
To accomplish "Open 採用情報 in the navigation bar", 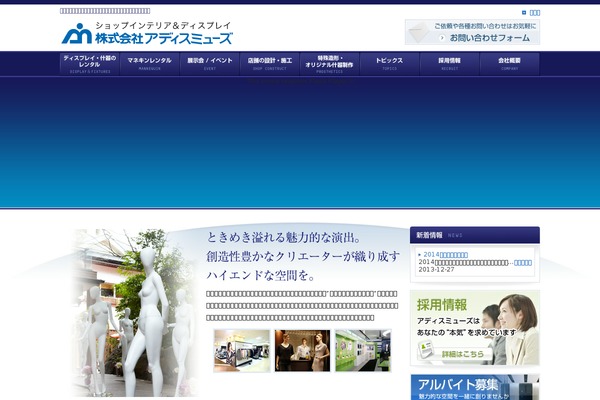I will tap(450, 64).
